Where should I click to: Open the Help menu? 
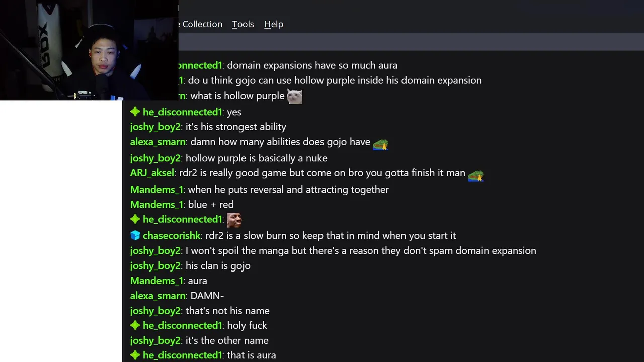(x=274, y=24)
